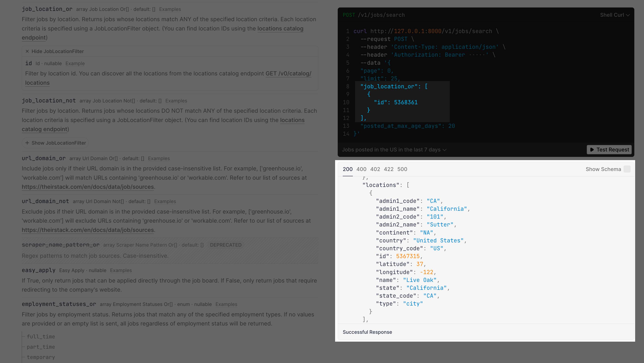The width and height of the screenshot is (644, 363).
Task: Click the Test Request play button
Action: pyautogui.click(x=609, y=150)
